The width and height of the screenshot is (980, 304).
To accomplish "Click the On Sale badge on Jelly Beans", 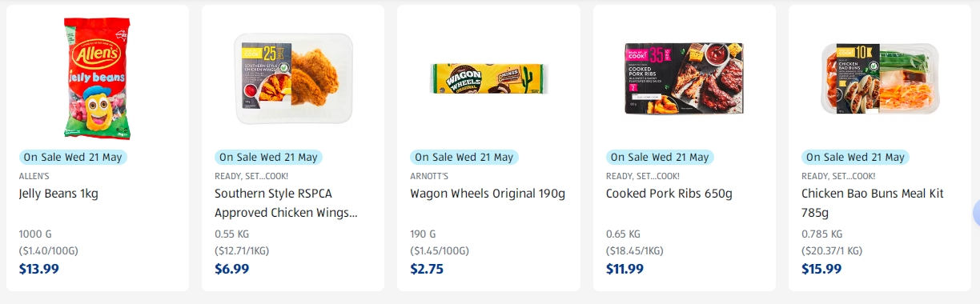I will 73,157.
